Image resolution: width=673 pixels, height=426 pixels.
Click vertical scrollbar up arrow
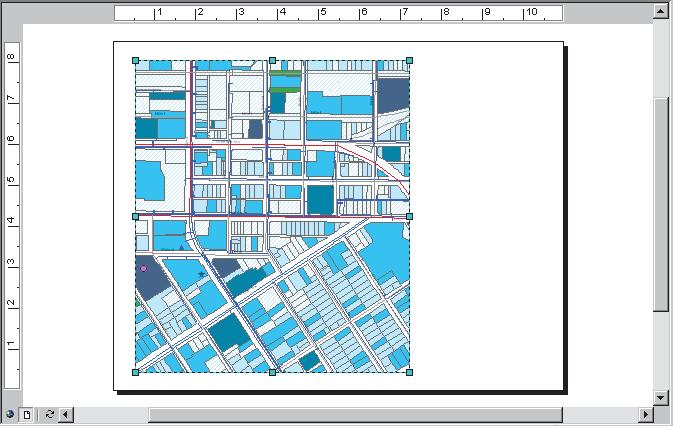[661, 10]
